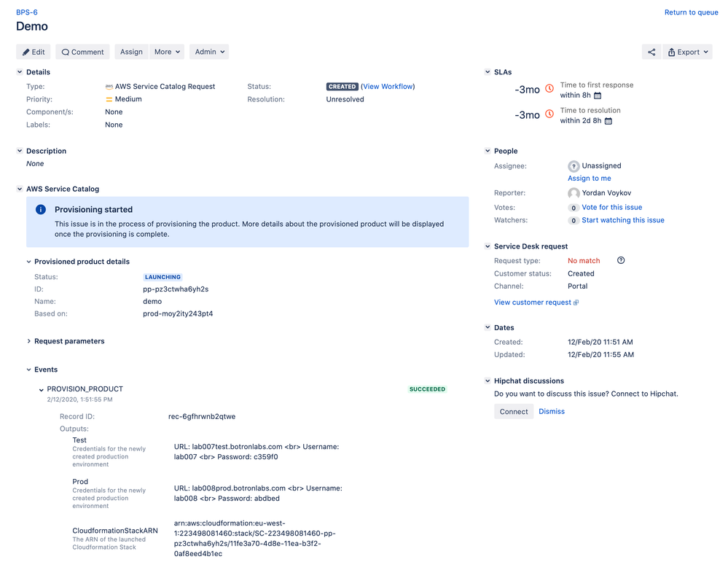The image size is (728, 570).
Task: Click Return to queue
Action: pyautogui.click(x=690, y=12)
